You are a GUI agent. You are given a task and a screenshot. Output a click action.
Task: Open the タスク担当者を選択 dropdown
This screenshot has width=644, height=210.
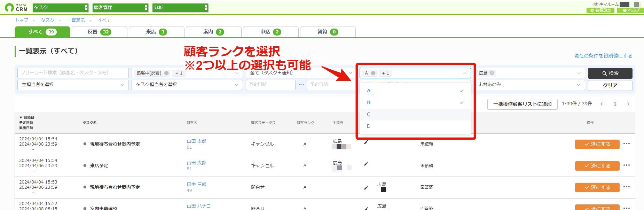click(x=187, y=85)
